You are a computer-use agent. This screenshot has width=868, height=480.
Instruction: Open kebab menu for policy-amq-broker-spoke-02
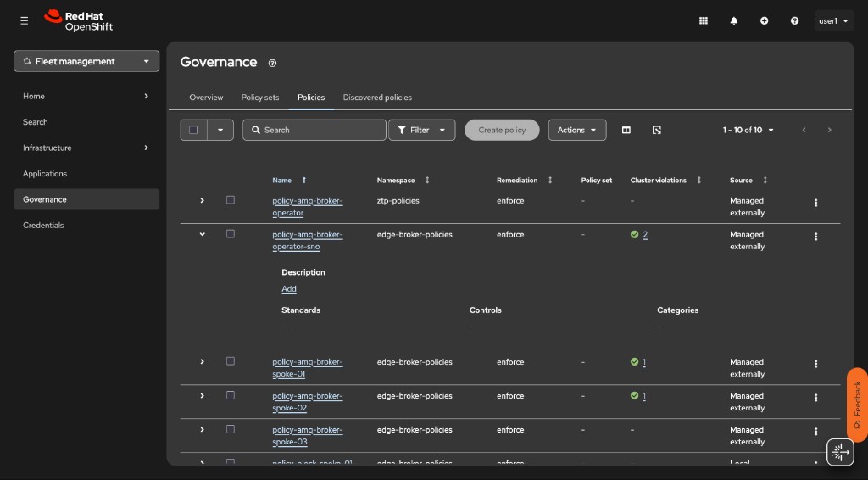815,398
